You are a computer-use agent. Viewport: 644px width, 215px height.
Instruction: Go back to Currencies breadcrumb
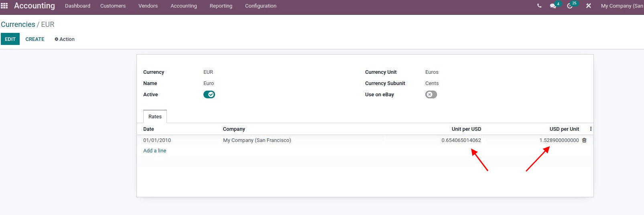[18, 24]
